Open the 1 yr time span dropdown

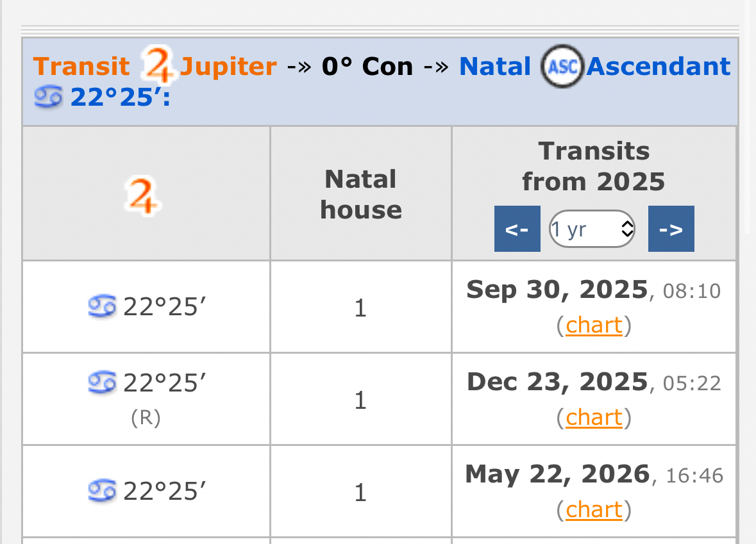click(x=592, y=229)
